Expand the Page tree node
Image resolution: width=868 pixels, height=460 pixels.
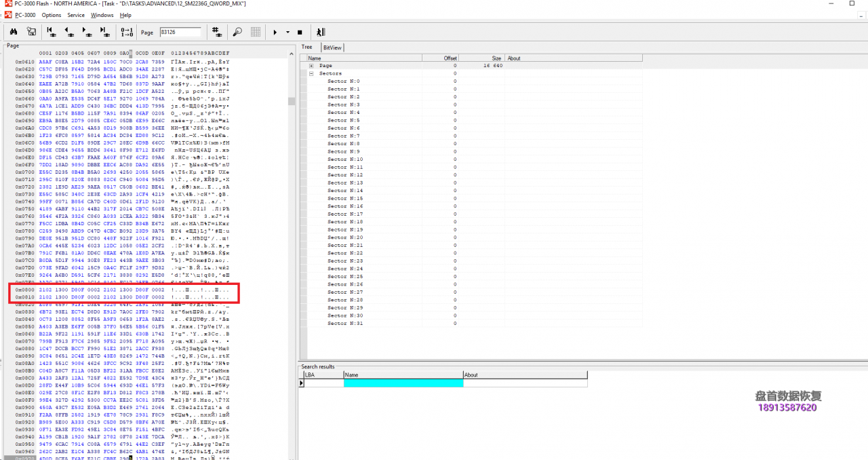[311, 66]
